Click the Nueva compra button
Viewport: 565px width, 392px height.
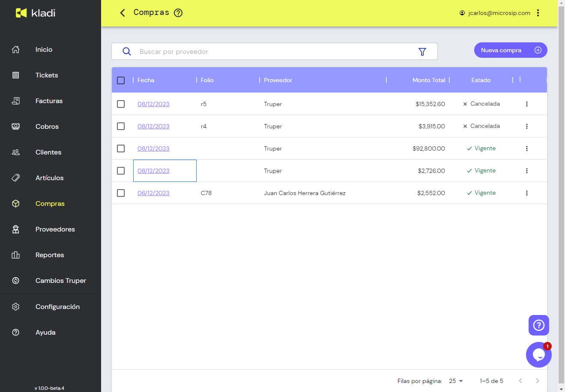point(510,50)
